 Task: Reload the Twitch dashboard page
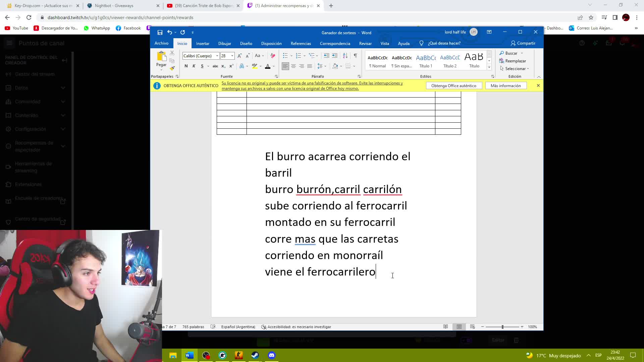pos(29,17)
